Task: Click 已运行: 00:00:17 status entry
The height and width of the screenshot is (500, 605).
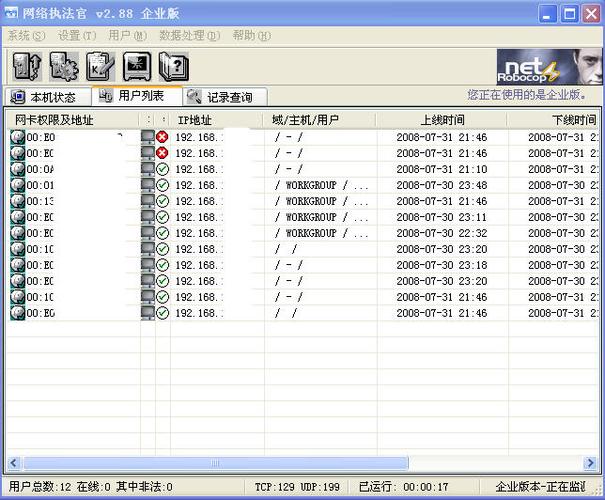Action: pos(404,487)
